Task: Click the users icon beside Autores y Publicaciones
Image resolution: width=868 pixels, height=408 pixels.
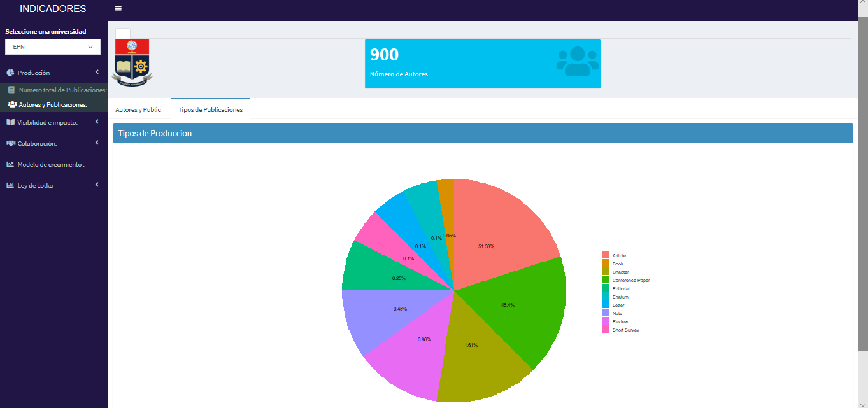Action: coord(12,104)
